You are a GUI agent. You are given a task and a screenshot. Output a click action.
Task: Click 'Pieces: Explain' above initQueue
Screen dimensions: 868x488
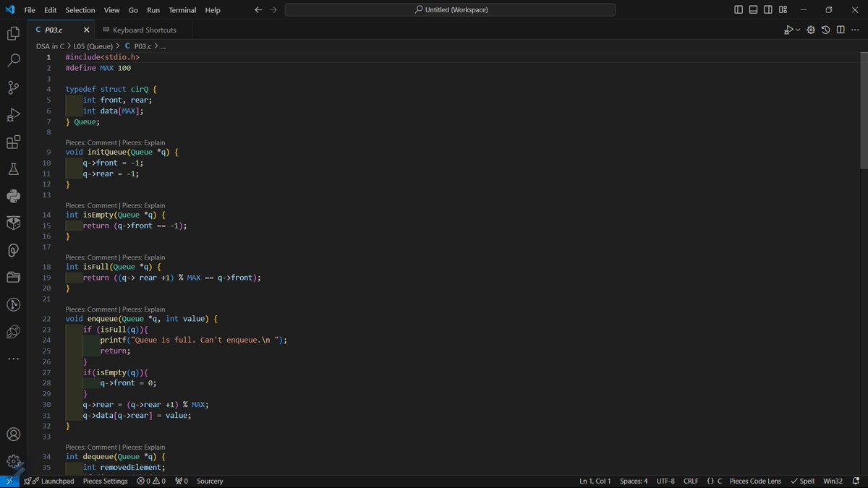[143, 142]
